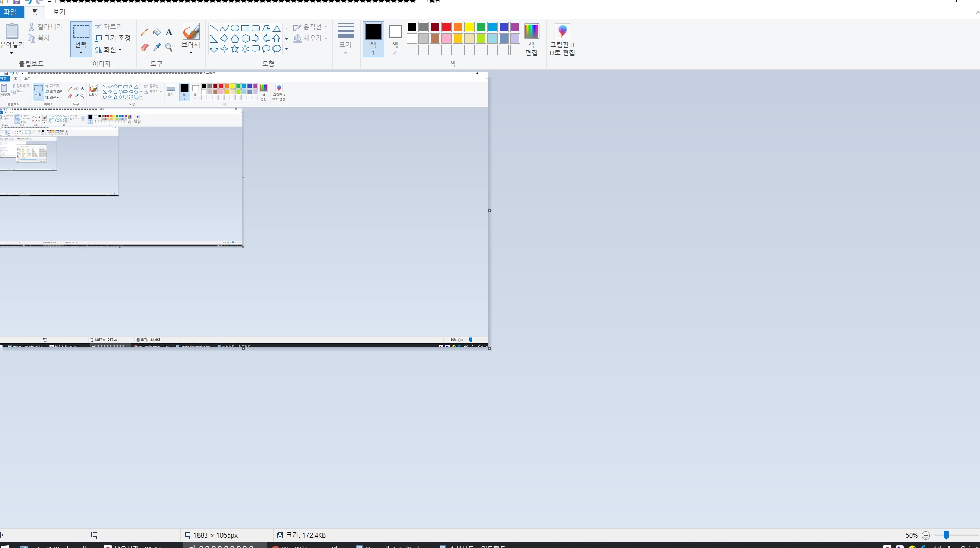Click the file size 172.4KB text
Viewport: 980px width, 548px height.
pyautogui.click(x=306, y=535)
